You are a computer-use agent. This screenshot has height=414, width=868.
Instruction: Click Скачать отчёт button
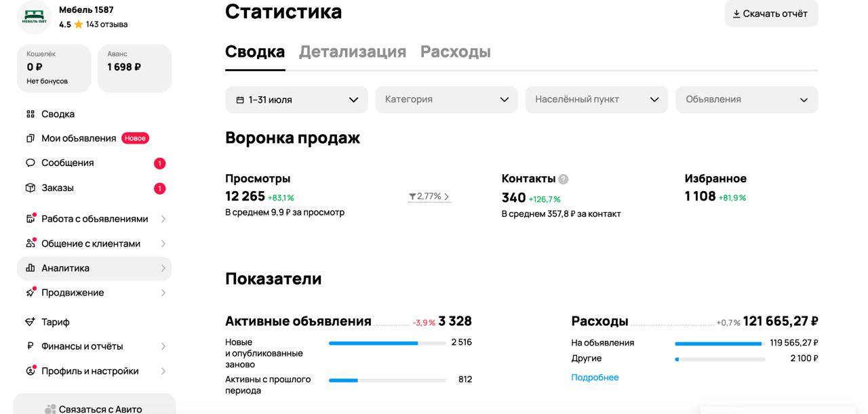[770, 14]
